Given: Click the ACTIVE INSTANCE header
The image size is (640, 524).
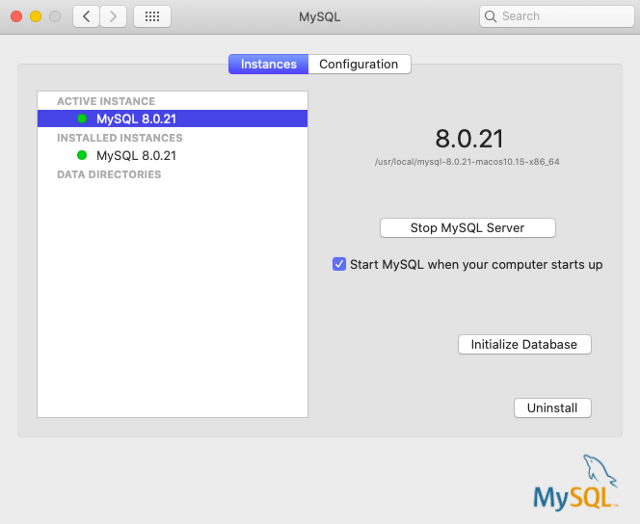Looking at the screenshot, I should point(106,101).
